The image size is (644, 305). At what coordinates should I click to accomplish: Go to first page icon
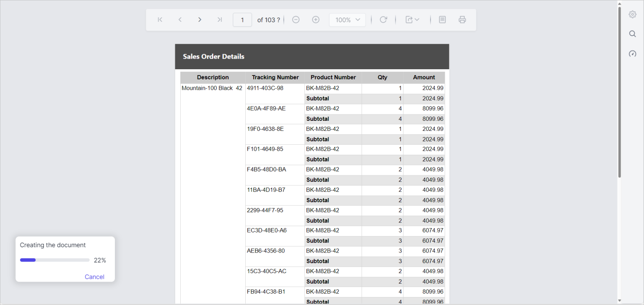coord(160,20)
